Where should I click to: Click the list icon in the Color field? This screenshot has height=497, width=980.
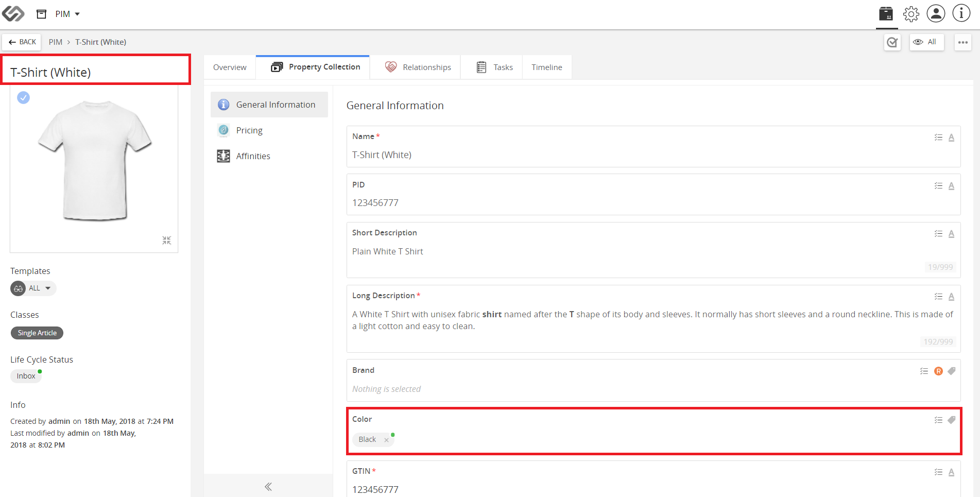938,420
